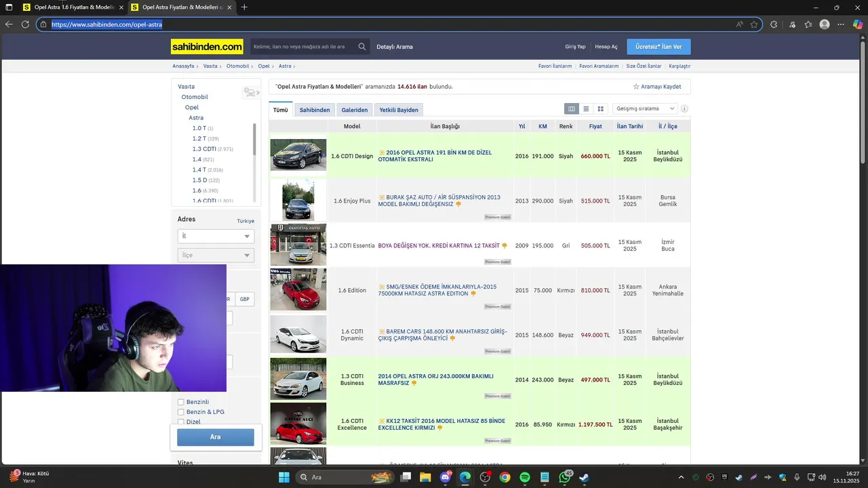Sort by the İlan Tarihi column header

630,126
